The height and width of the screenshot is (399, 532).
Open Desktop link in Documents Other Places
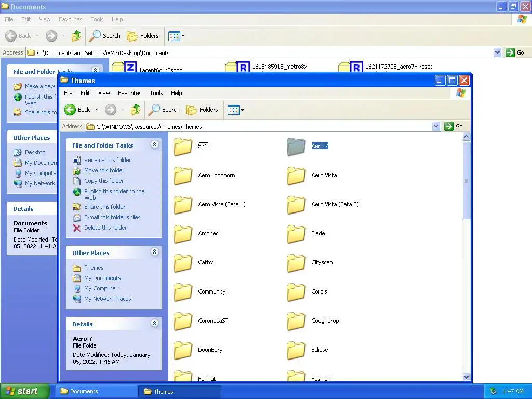tap(35, 152)
